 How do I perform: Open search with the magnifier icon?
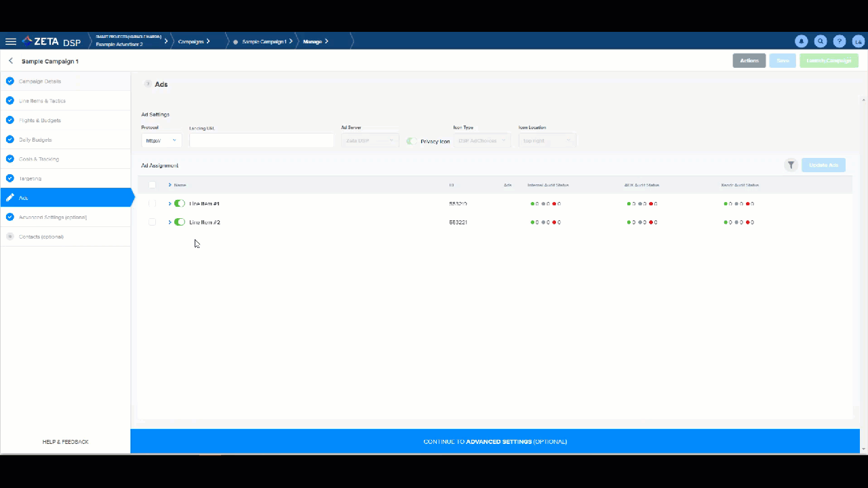(821, 41)
